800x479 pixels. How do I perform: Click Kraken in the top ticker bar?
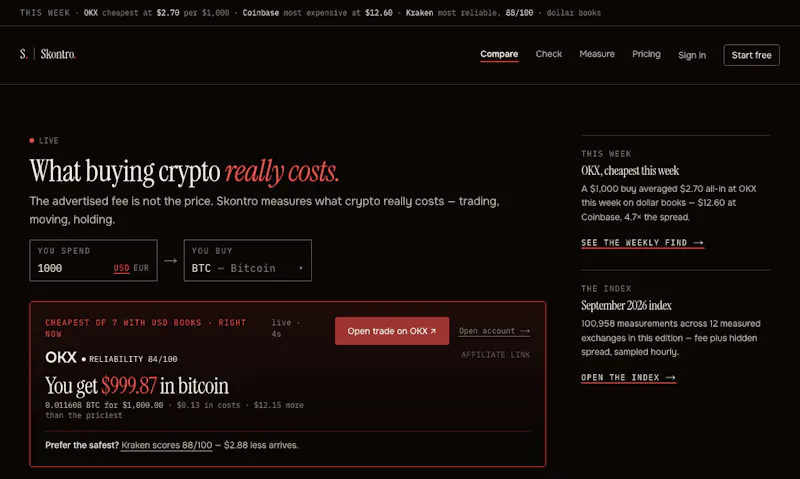[419, 13]
